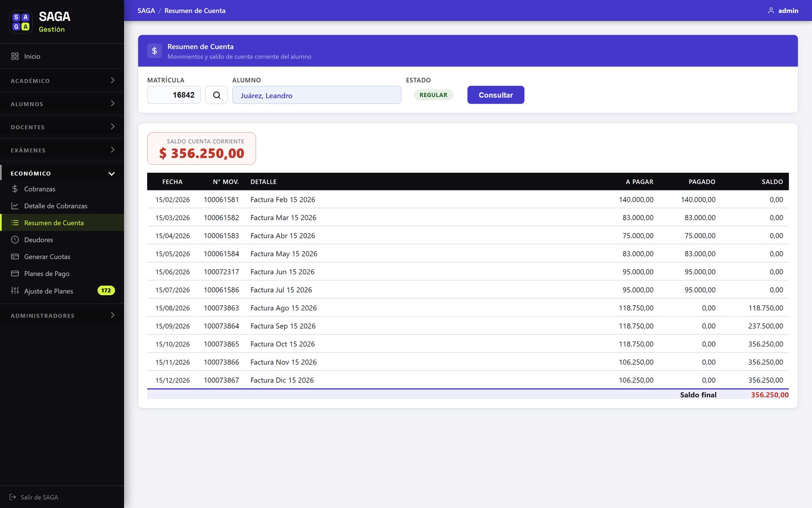This screenshot has height=508, width=812.
Task: Click the SAGA logo icon
Action: [x=21, y=22]
